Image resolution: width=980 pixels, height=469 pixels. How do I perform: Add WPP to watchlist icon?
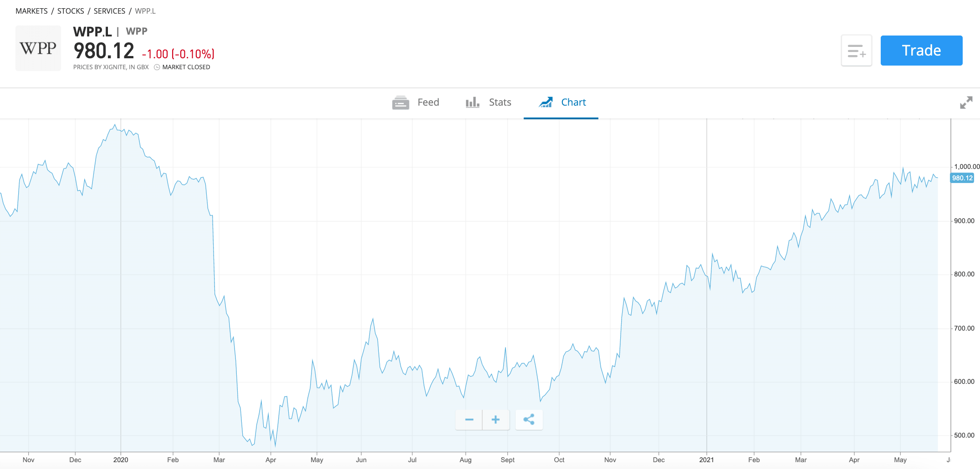[x=857, y=51]
